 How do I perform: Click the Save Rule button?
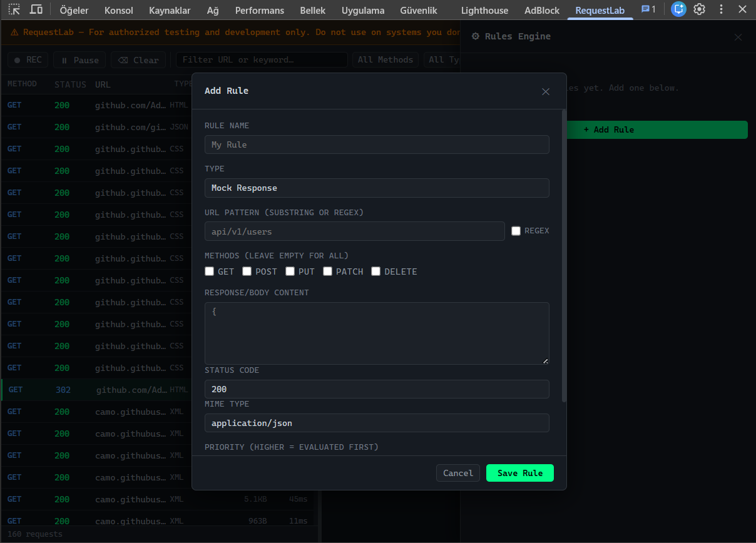pyautogui.click(x=520, y=473)
